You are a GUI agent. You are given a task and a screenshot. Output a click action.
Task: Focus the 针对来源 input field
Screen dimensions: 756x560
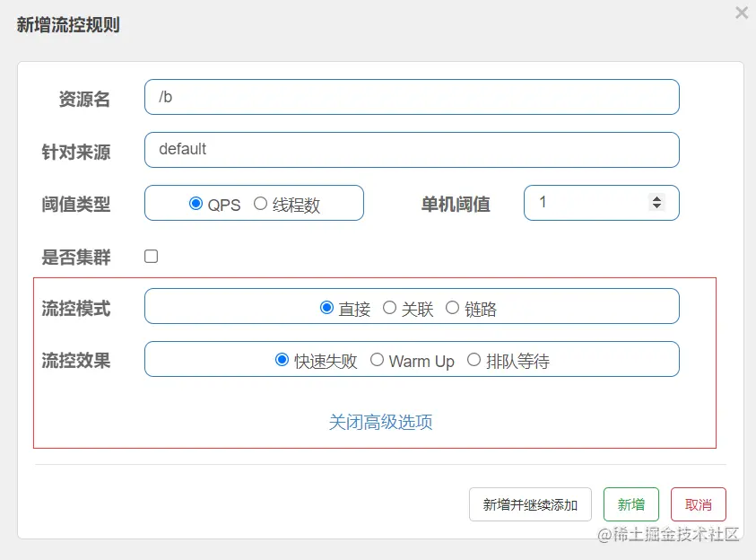click(412, 150)
